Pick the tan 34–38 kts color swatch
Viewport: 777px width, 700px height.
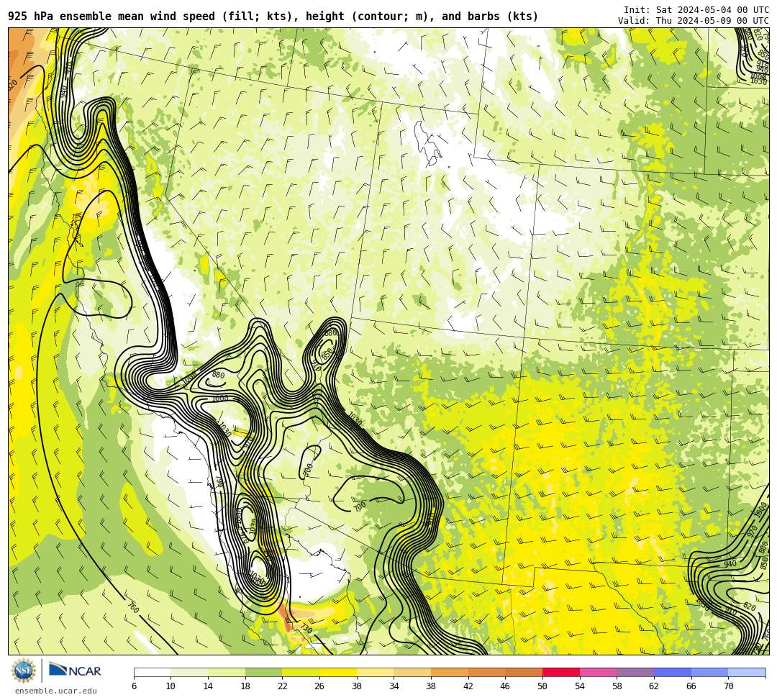click(412, 672)
